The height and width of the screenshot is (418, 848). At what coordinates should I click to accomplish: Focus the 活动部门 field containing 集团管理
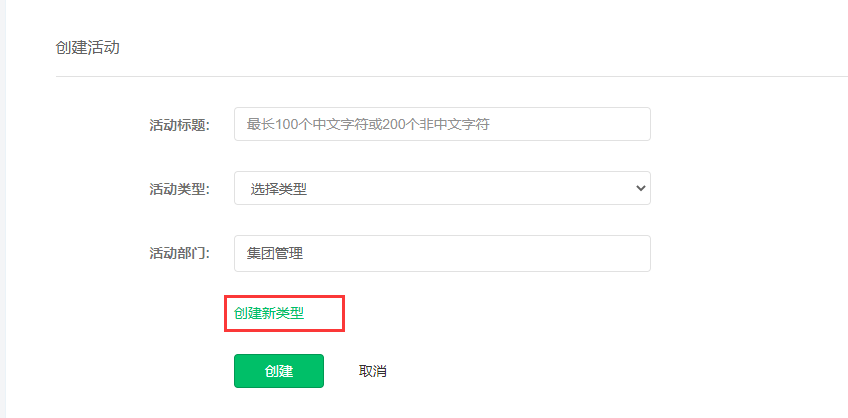442,253
